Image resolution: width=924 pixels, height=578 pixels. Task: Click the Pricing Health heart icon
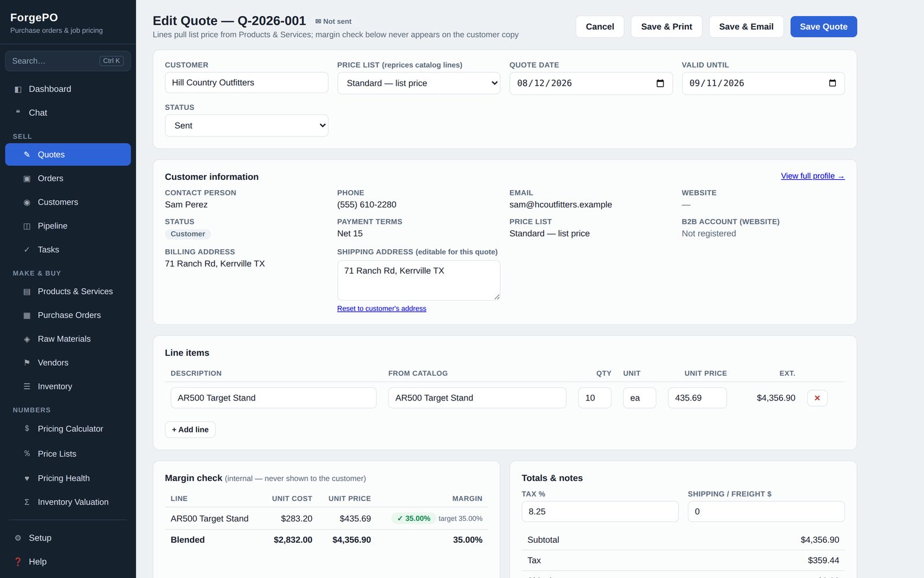coord(27,478)
